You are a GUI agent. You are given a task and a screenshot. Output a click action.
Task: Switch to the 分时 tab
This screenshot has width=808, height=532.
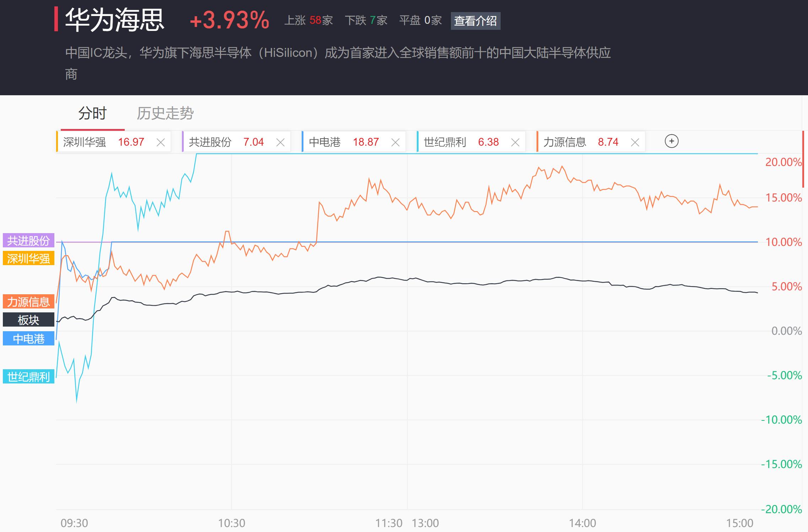92,114
